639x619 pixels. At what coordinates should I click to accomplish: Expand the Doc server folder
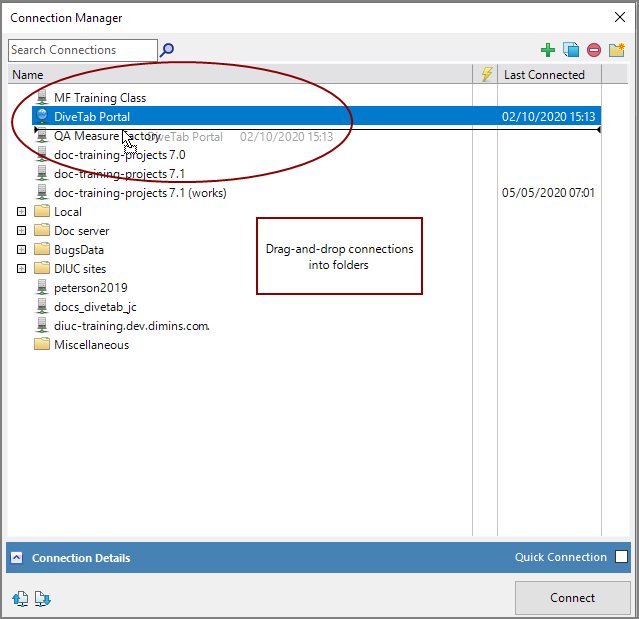click(x=22, y=231)
